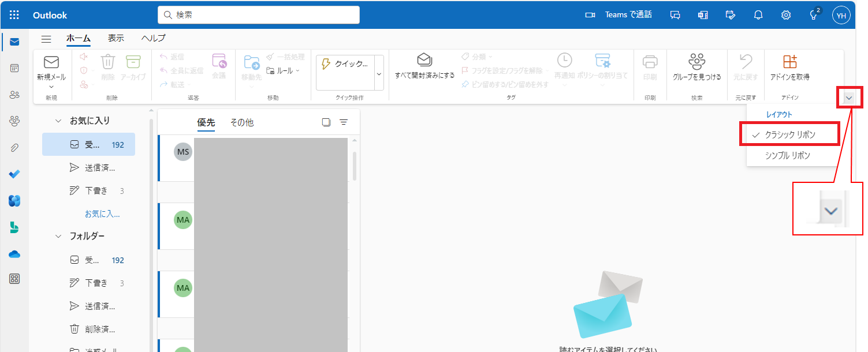Image resolution: width=868 pixels, height=352 pixels.
Task: Click the お気に入... add favorite link
Action: pyautogui.click(x=102, y=214)
